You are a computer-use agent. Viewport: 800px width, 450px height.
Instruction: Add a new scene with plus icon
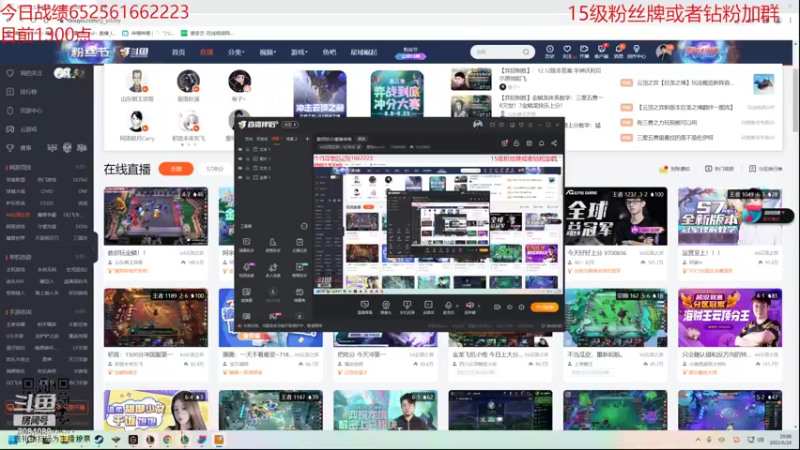(307, 139)
